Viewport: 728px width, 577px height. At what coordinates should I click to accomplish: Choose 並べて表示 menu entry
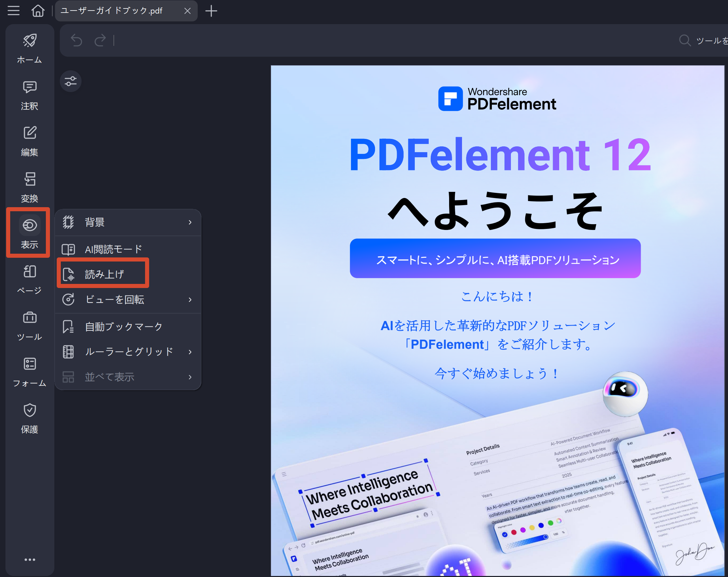point(128,377)
